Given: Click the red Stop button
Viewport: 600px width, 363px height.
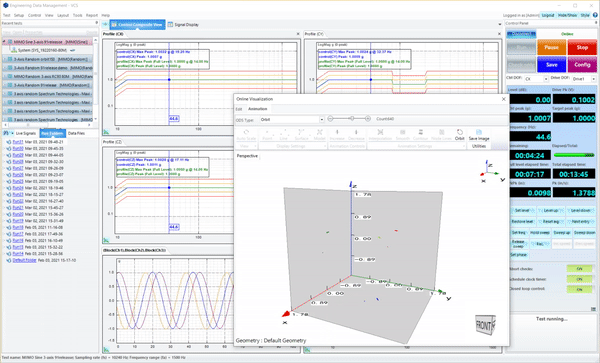Looking at the screenshot, I should (x=582, y=47).
